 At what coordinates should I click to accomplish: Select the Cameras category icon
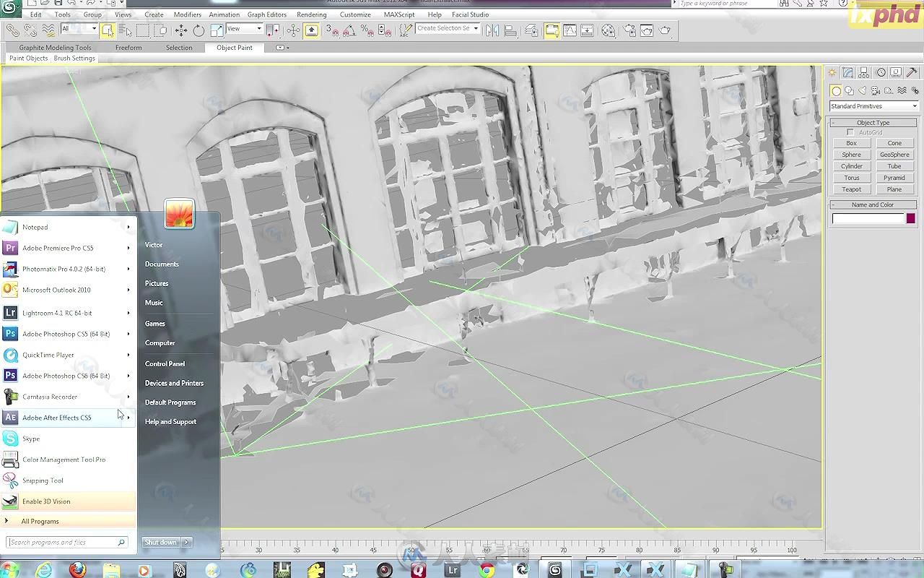coord(876,91)
